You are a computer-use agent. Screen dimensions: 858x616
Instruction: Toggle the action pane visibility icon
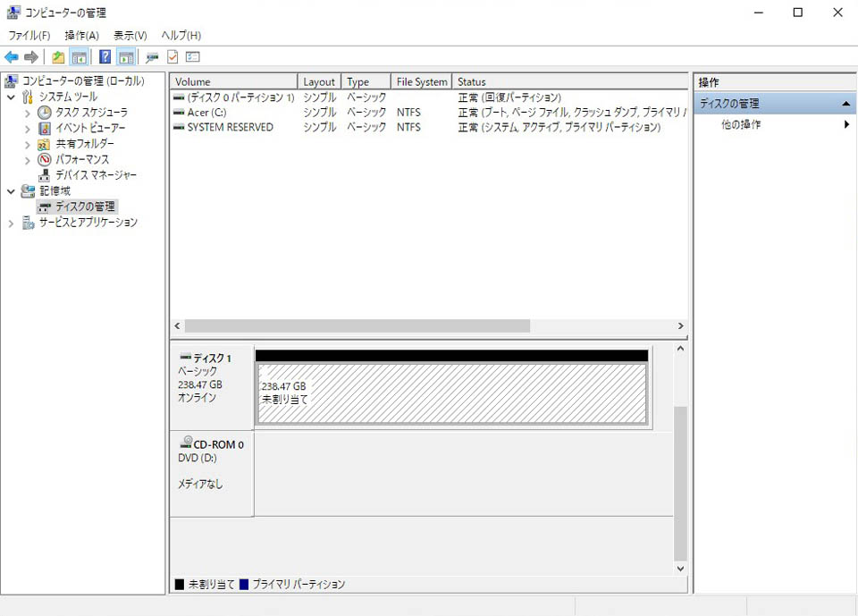(x=125, y=56)
